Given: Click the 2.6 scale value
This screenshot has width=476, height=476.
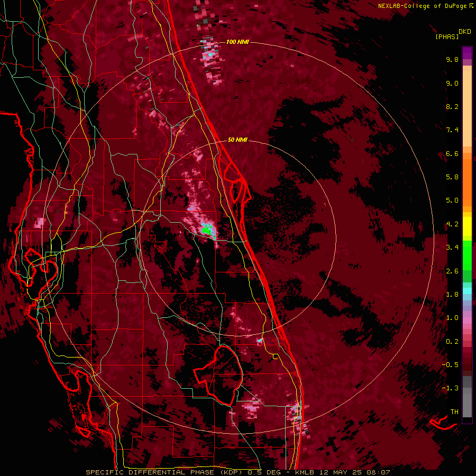Looking at the screenshot, I should tap(452, 271).
